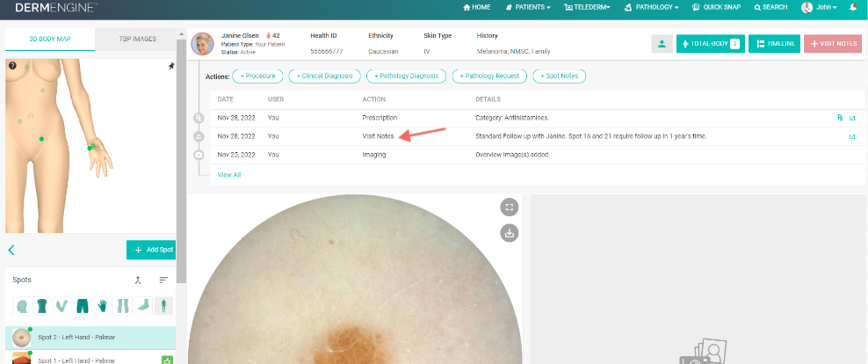Open the TELEDERM dropdown menu

point(588,7)
